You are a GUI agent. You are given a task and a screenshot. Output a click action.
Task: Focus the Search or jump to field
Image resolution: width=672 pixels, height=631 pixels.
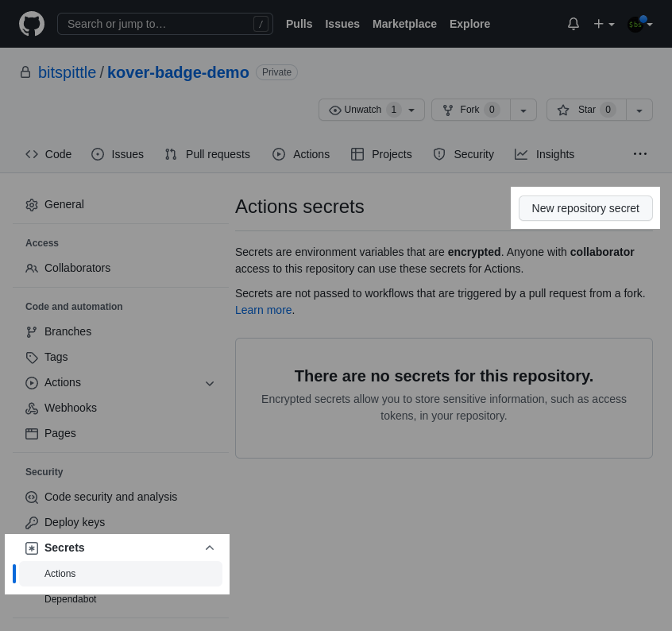pos(165,24)
